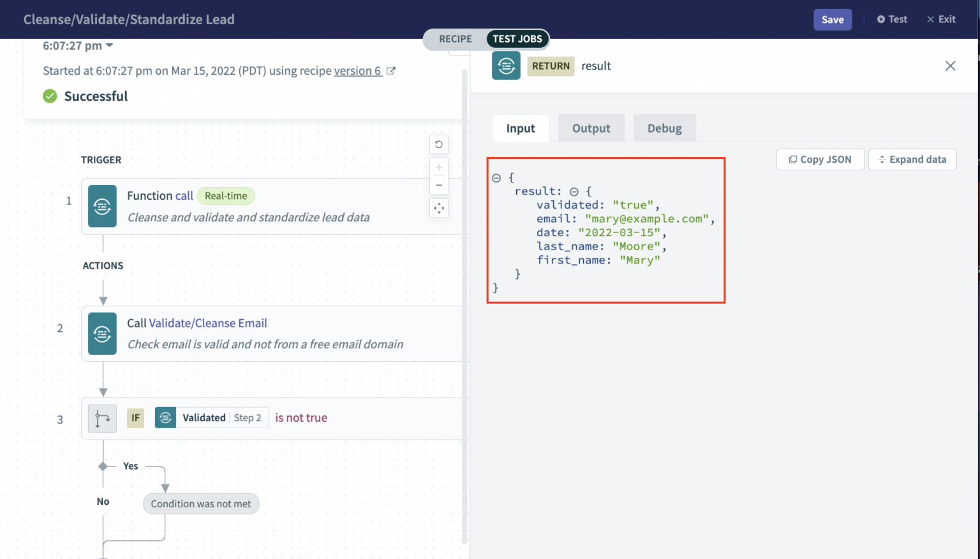Image resolution: width=980 pixels, height=559 pixels.
Task: Reset the recipe canvas view
Action: 439,144
